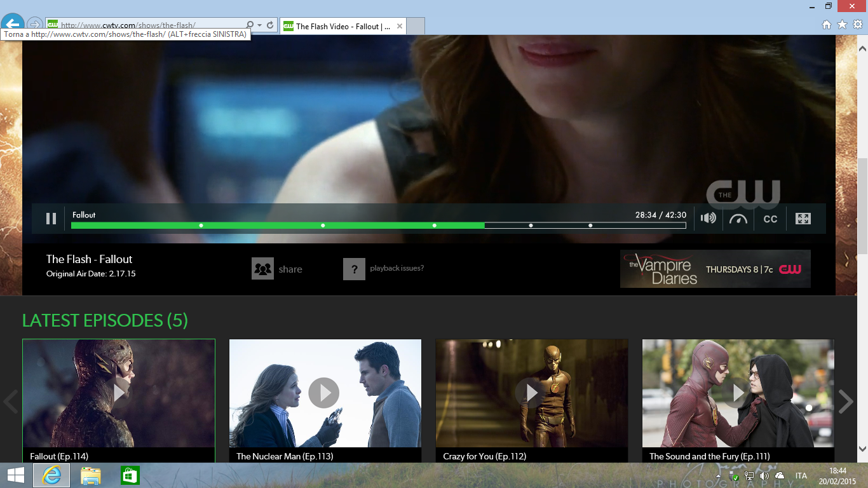Image resolution: width=868 pixels, height=488 pixels.
Task: Refresh the page
Action: (x=270, y=25)
